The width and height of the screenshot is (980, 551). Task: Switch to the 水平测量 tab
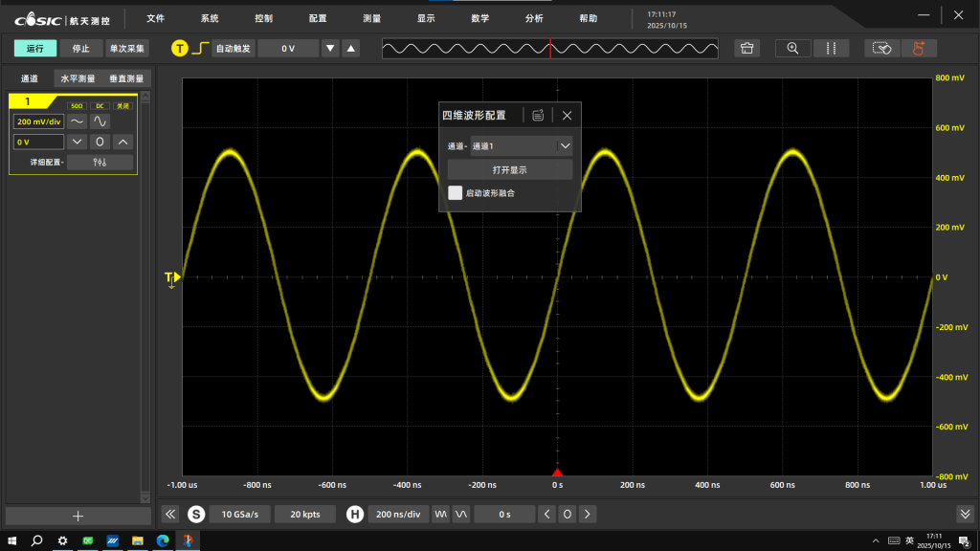tap(78, 78)
